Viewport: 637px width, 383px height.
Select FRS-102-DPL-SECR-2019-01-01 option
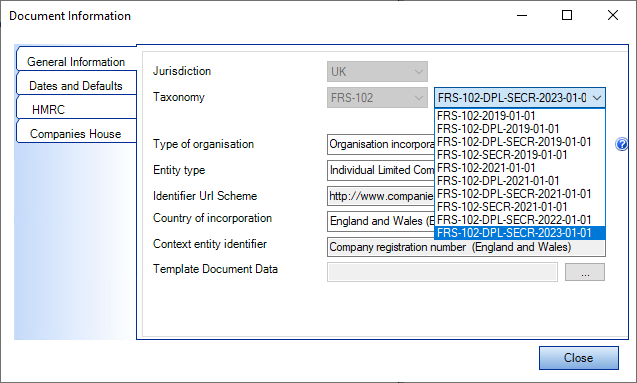coord(520,142)
